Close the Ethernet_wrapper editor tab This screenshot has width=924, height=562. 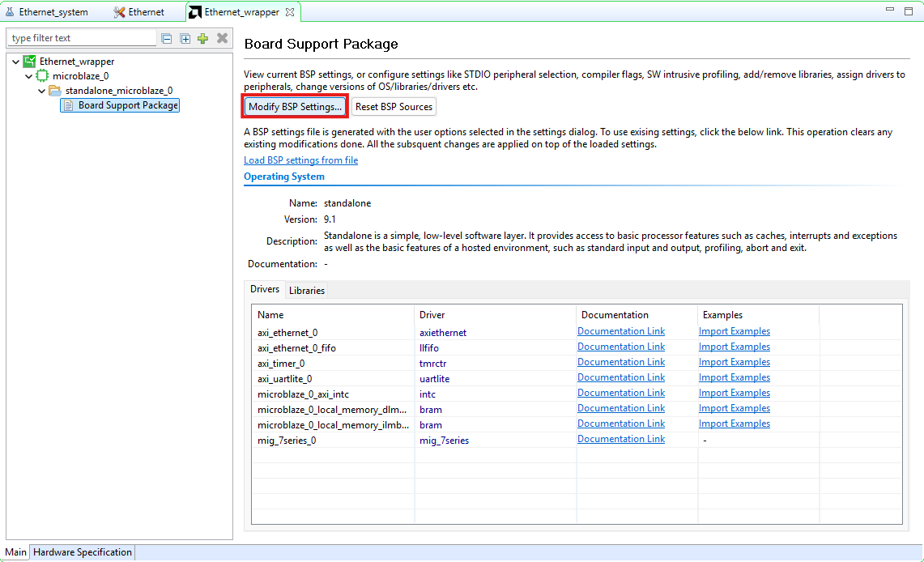tap(290, 12)
